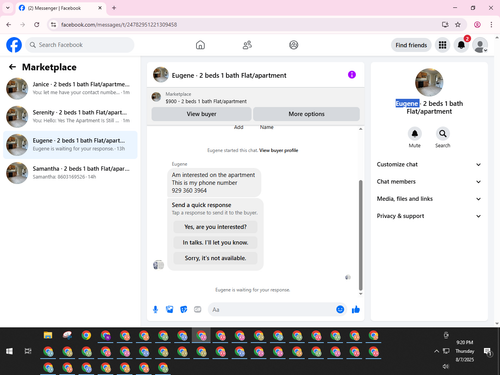The width and height of the screenshot is (500, 375).
Task: Go back with the browser back arrow
Action: (x=9, y=24)
